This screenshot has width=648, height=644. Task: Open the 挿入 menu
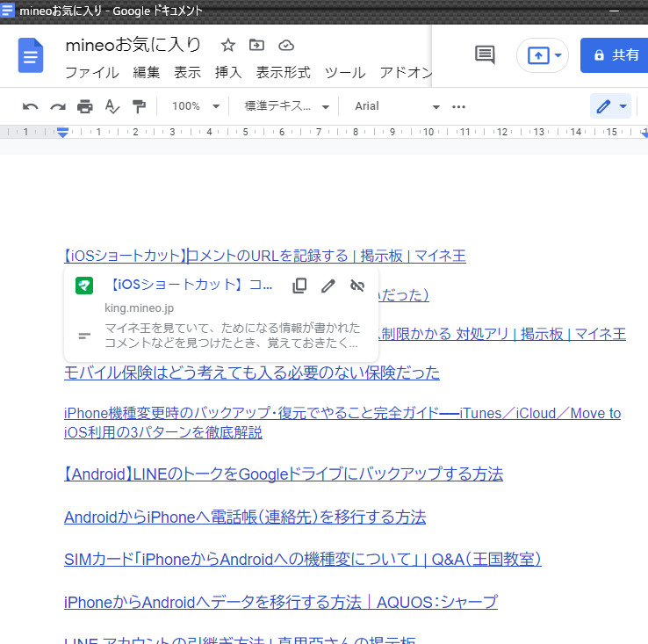pos(228,72)
